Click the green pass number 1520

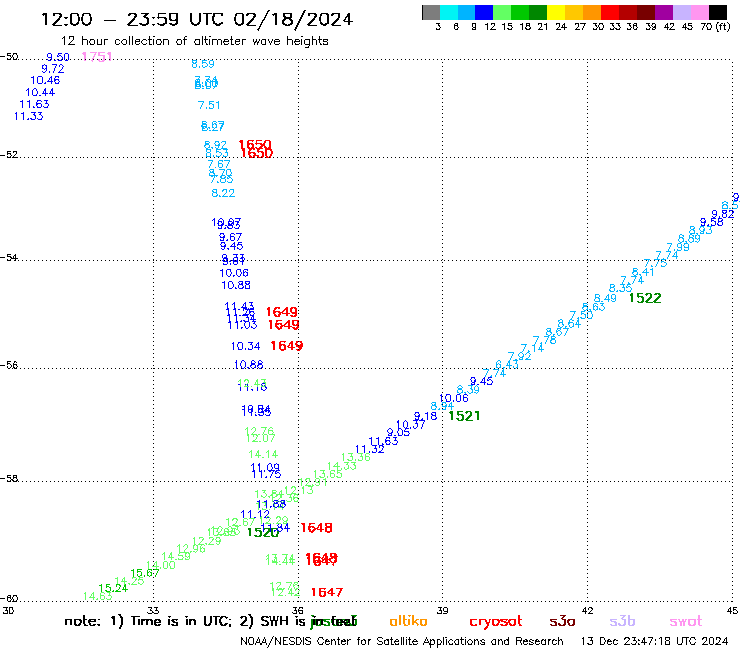263,532
